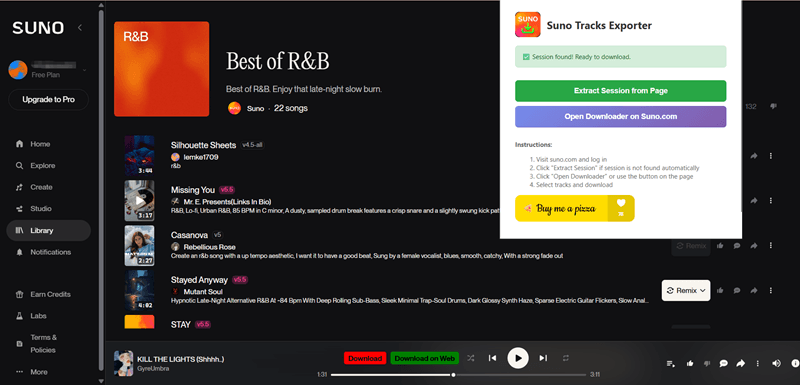Click Extract Session from Page button

click(620, 91)
